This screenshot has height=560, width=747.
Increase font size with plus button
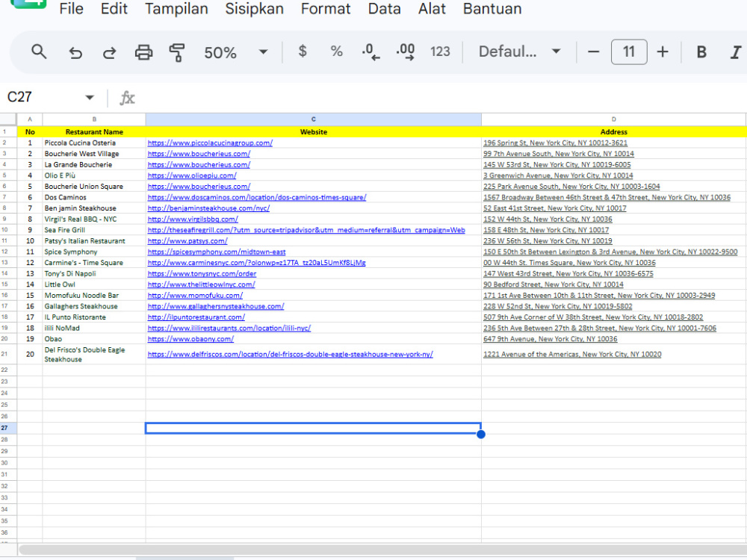tap(662, 52)
